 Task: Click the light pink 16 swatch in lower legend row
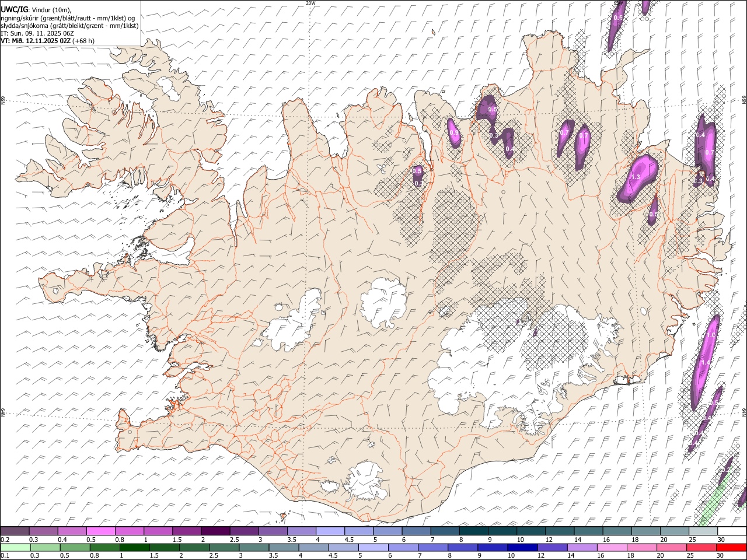click(x=612, y=547)
